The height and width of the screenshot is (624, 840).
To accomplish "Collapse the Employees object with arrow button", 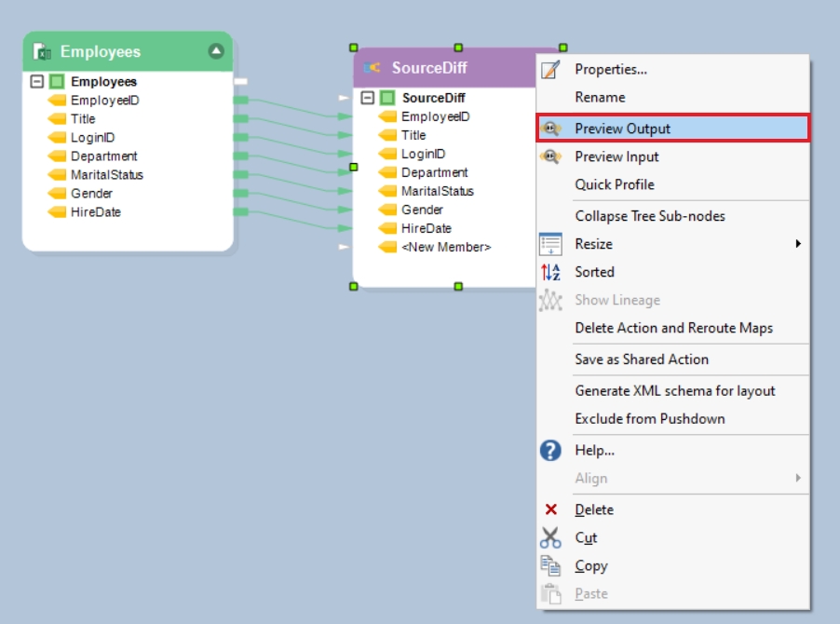I will click(x=216, y=51).
